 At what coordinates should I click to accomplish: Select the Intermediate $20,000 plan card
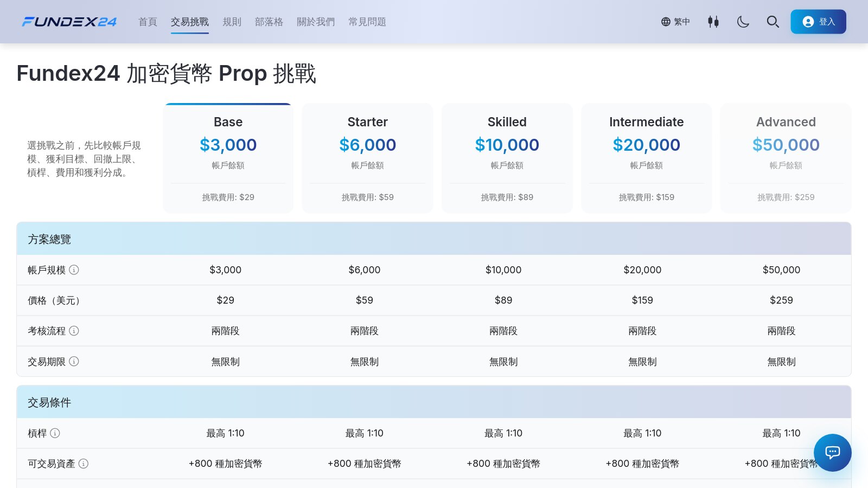(x=646, y=158)
